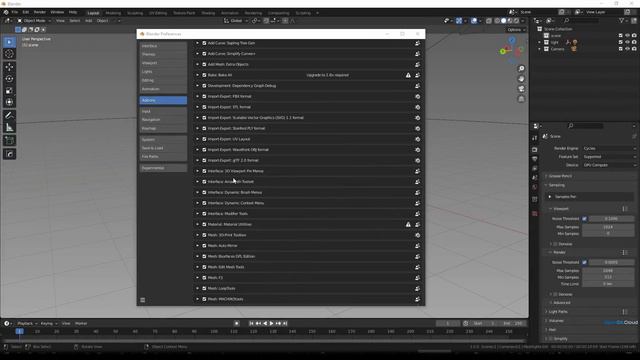Open Global transform orientation dropdown

click(x=236, y=21)
